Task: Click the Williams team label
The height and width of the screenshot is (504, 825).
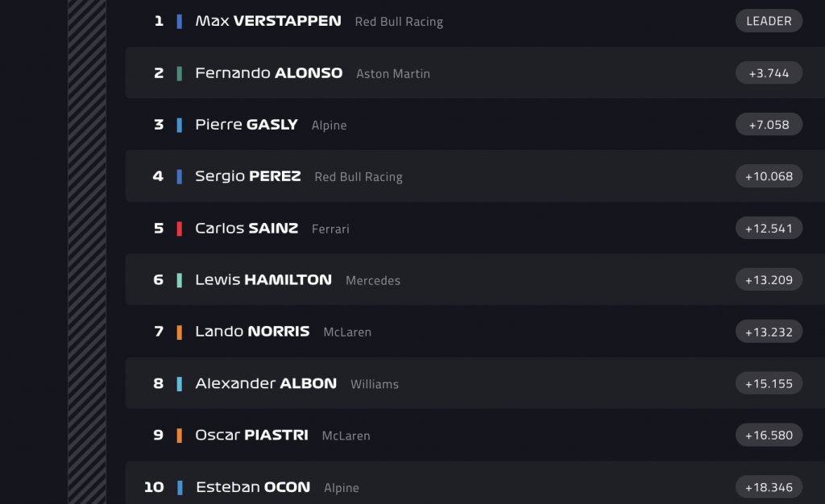Action: [x=375, y=385]
